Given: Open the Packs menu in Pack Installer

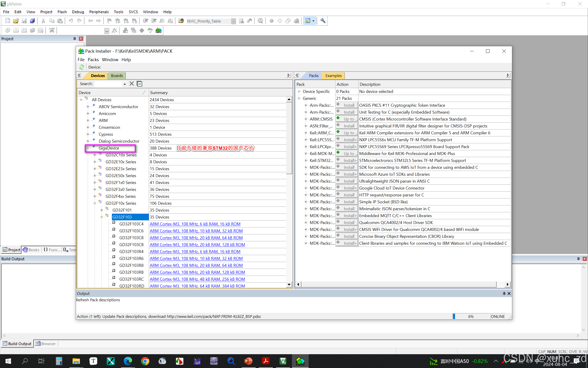Looking at the screenshot, I should click(x=93, y=60).
